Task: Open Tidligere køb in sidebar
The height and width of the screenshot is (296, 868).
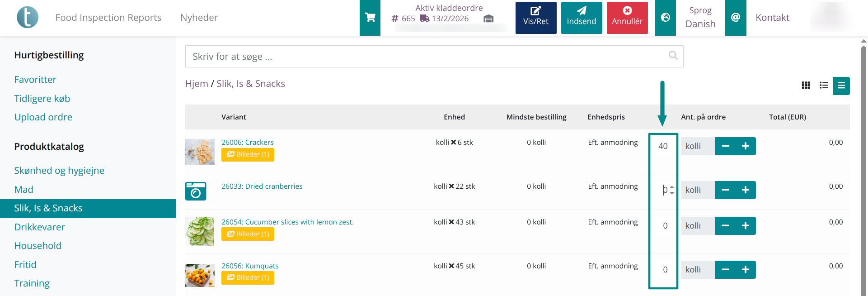Action: click(x=42, y=99)
